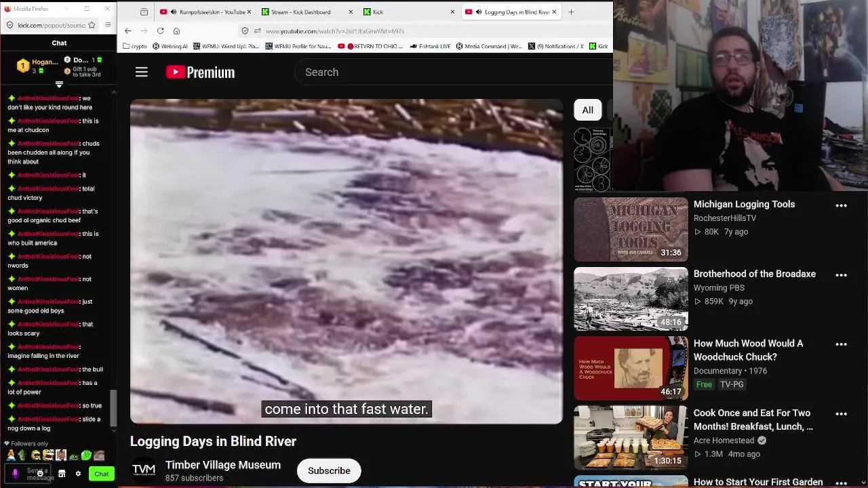Open Cook Once and Eat For Two Months thumbnail
The width and height of the screenshot is (868, 488).
click(x=631, y=438)
